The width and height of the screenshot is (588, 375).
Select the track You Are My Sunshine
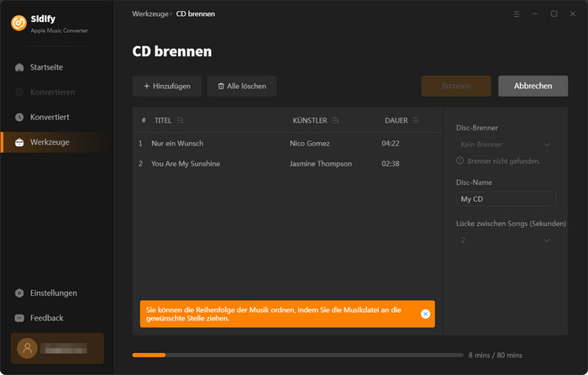(x=186, y=164)
